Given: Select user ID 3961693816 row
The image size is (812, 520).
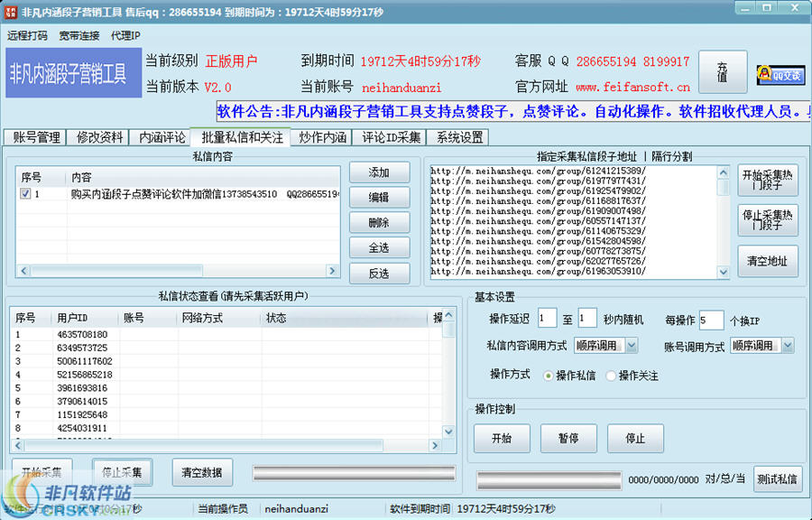Looking at the screenshot, I should pyautogui.click(x=226, y=388).
